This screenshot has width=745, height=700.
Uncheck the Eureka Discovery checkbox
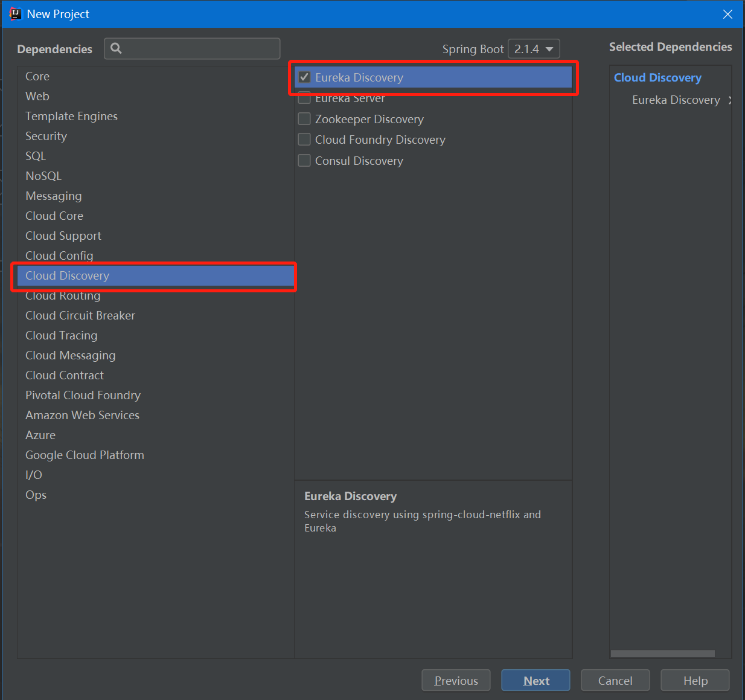[x=304, y=77]
